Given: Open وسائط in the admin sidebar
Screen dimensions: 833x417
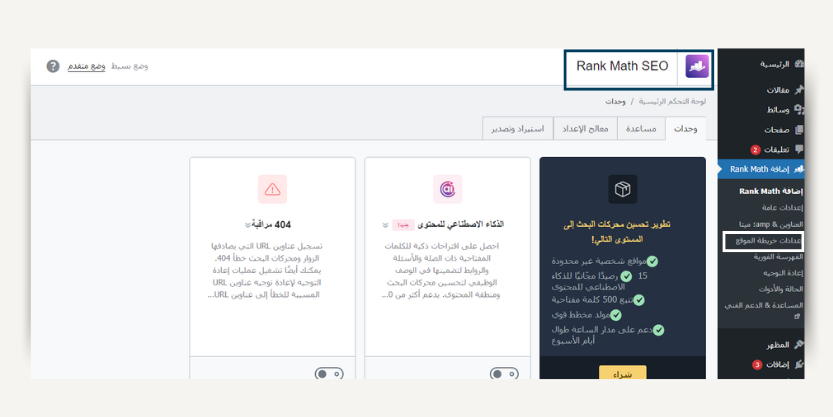Looking at the screenshot, I should click(x=778, y=109).
